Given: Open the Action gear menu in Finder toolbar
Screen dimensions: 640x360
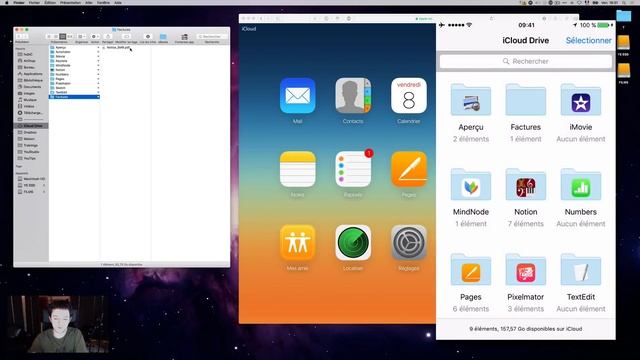Looking at the screenshot, I should 96,36.
